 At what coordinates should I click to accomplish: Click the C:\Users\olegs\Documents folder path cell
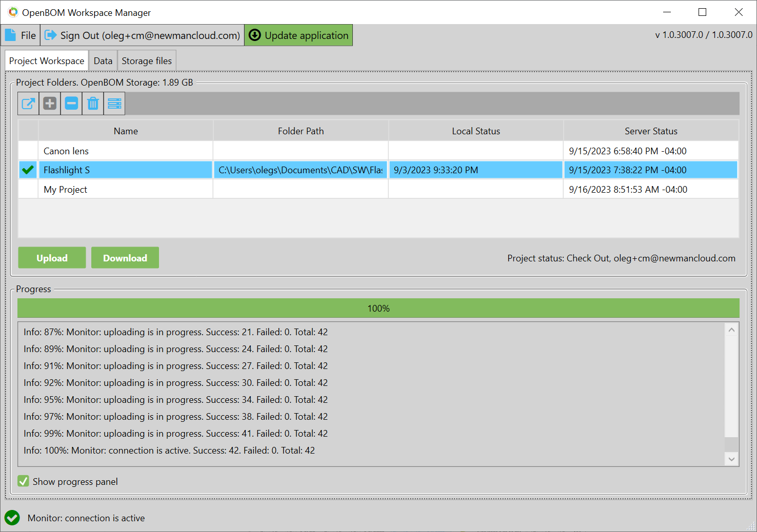click(301, 170)
